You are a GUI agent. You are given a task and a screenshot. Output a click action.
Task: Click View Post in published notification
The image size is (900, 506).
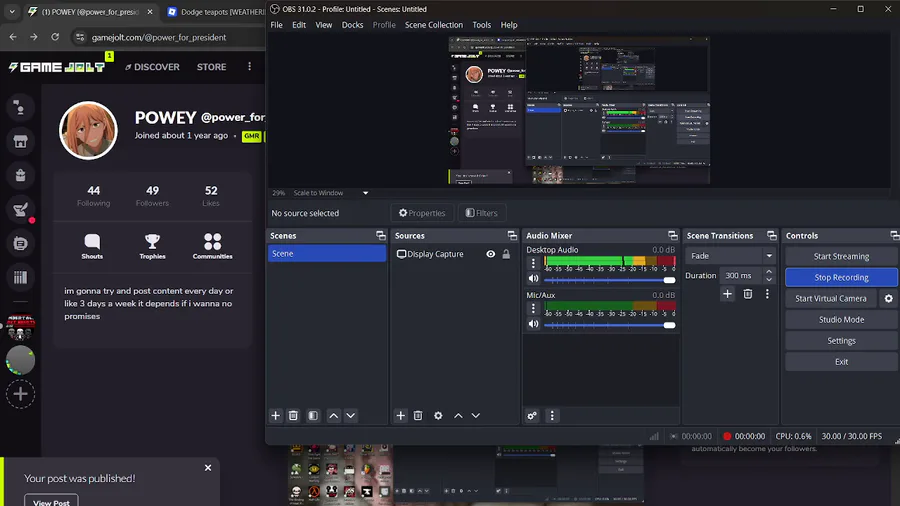(x=51, y=501)
